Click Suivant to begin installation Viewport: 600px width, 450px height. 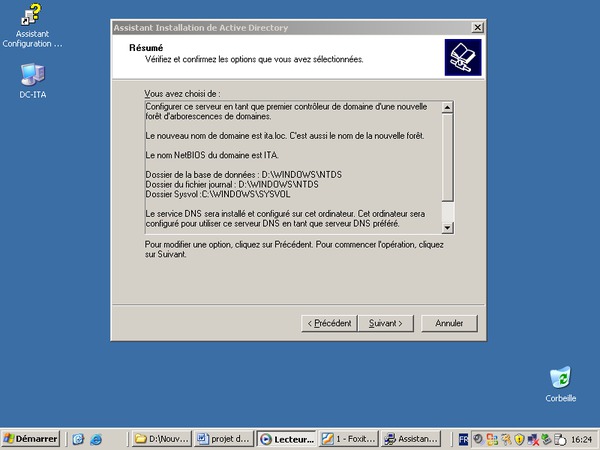click(x=386, y=323)
